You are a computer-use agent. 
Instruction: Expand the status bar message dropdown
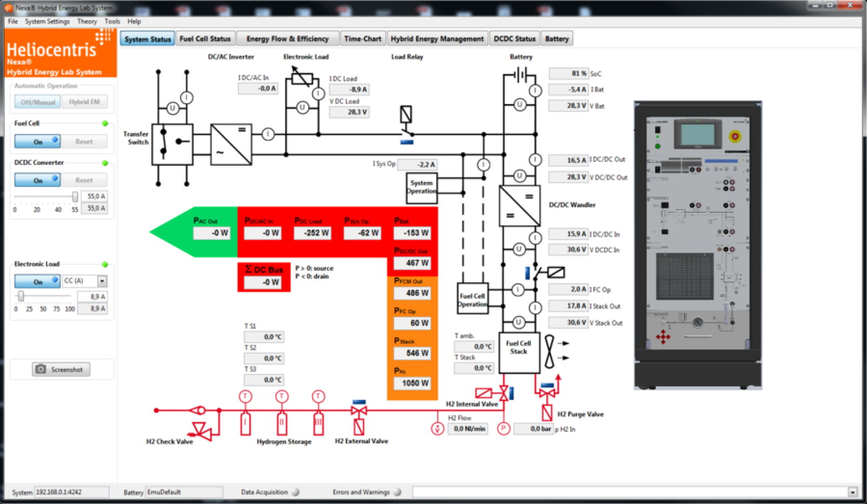click(852, 492)
